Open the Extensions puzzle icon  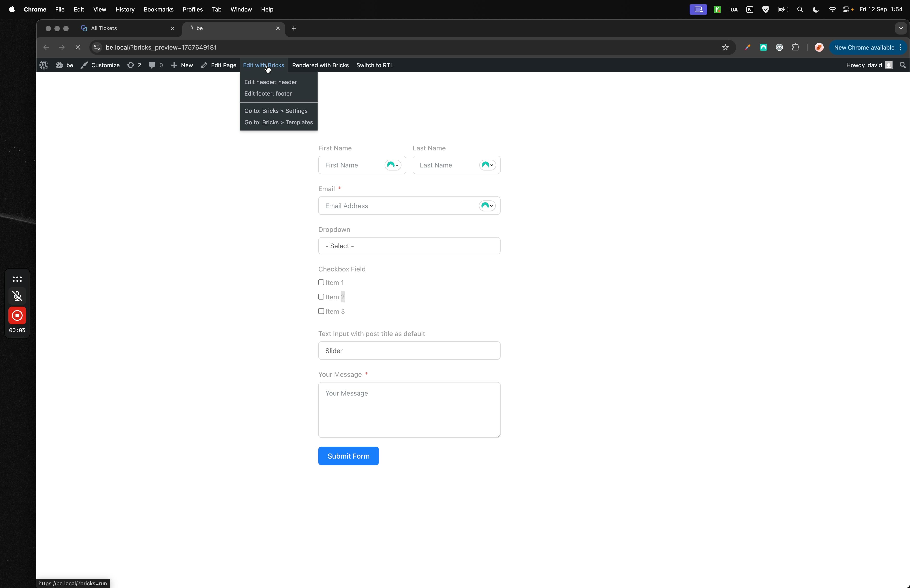click(x=795, y=47)
